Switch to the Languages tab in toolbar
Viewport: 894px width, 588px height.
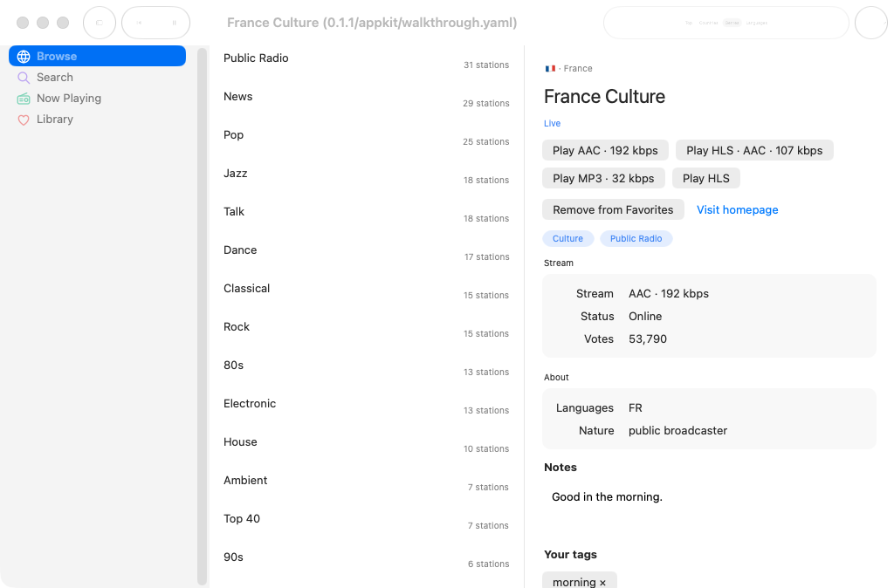pos(757,23)
